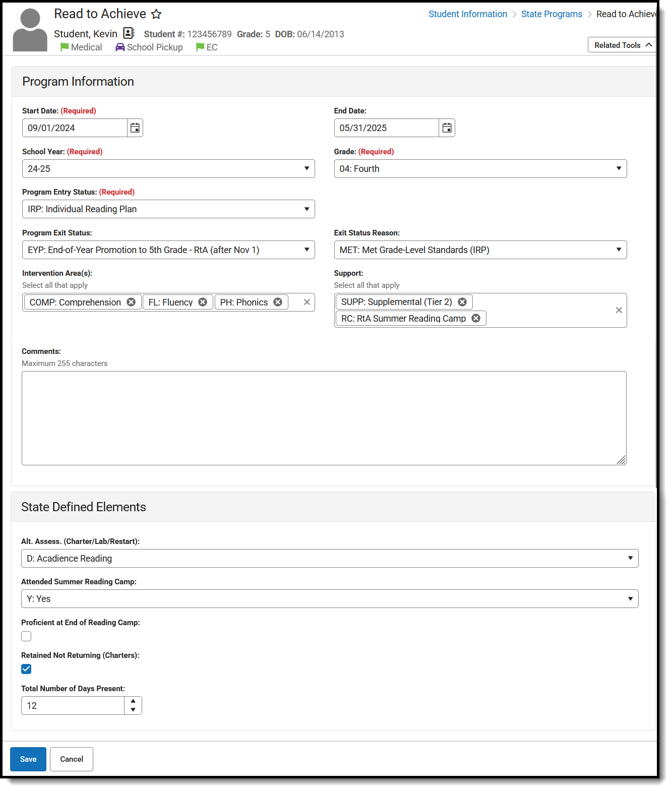
Task: Remove the COMP: Comprehension intervention tag
Action: [131, 302]
